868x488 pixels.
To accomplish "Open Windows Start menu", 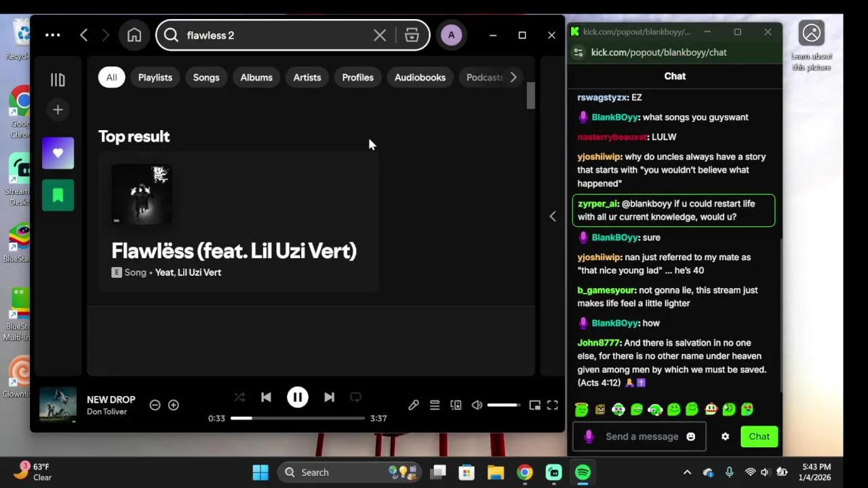I will coord(260,472).
